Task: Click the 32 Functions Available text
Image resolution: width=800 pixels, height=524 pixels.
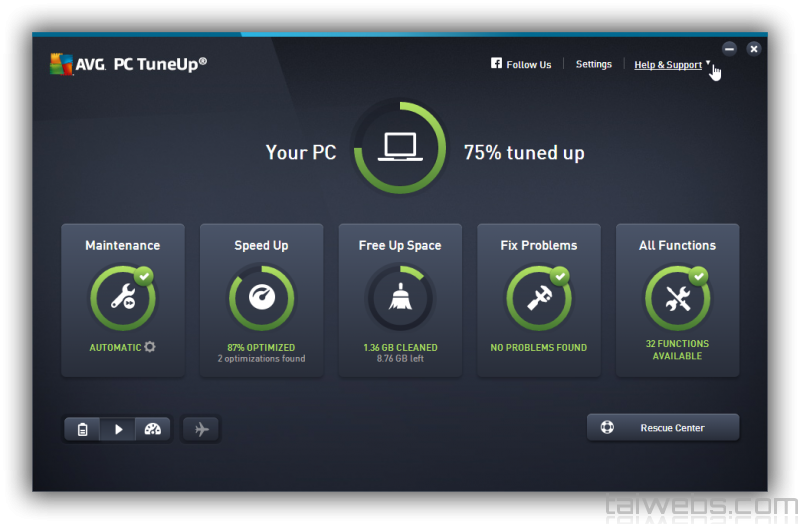Action: click(x=677, y=349)
